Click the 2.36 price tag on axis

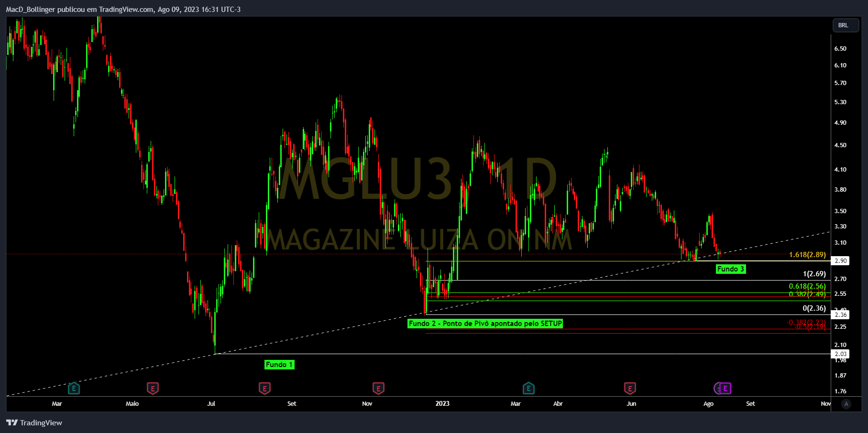tap(841, 314)
